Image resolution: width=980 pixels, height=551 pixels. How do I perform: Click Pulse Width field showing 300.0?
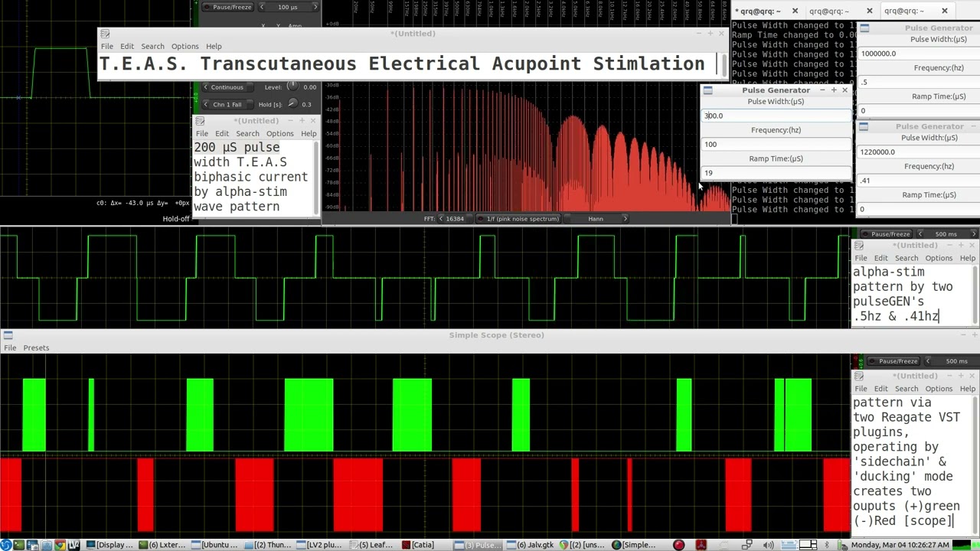click(x=776, y=116)
